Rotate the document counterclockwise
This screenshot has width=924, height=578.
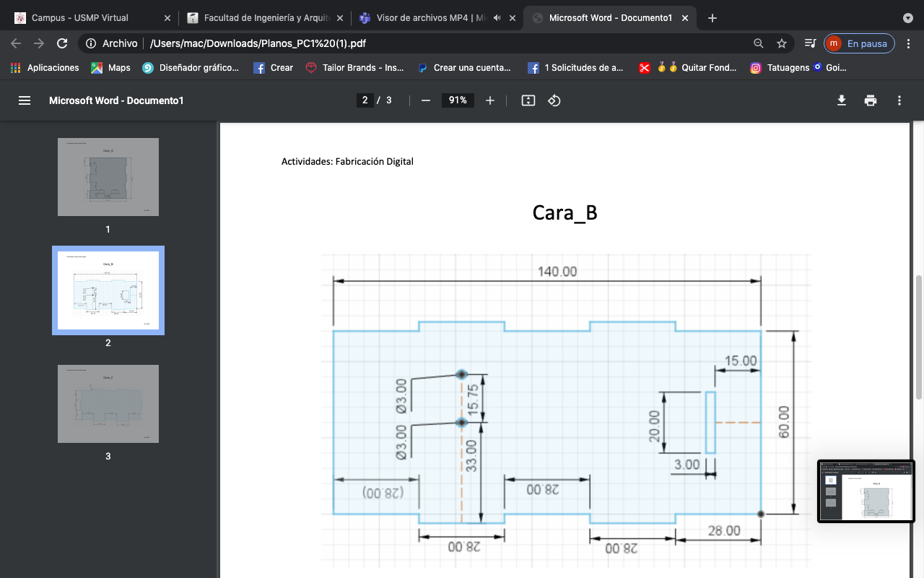point(554,100)
